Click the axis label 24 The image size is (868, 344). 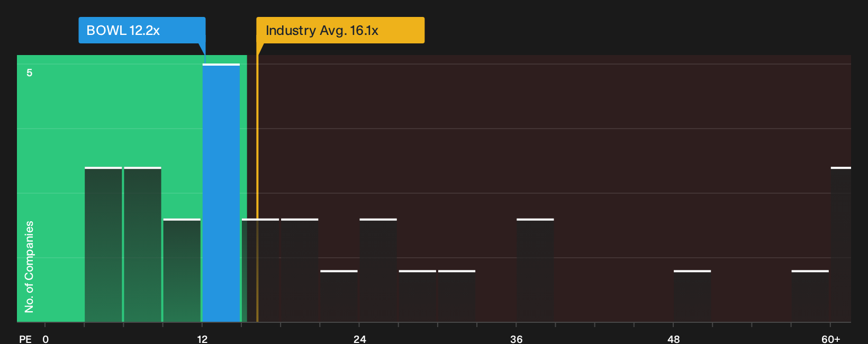pos(360,339)
